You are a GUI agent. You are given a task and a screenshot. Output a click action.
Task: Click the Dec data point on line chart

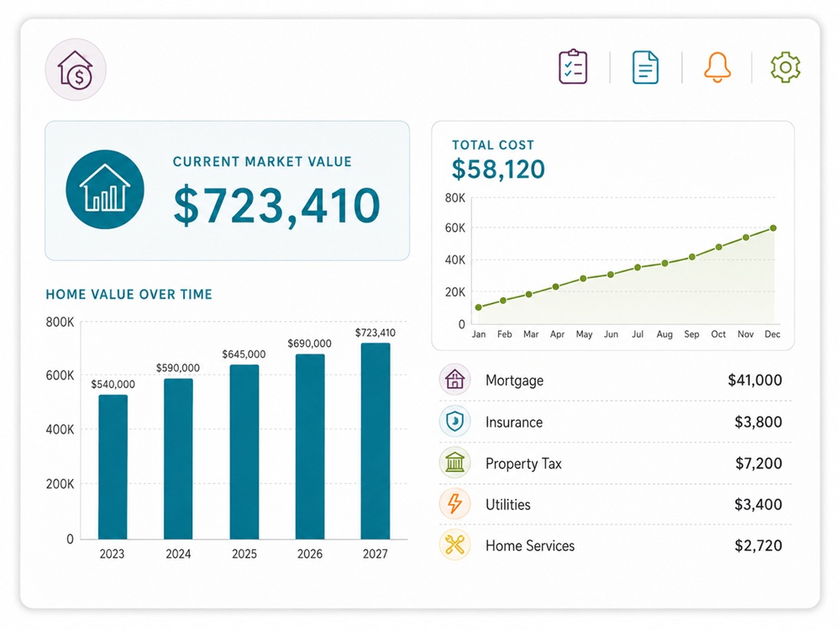(773, 228)
